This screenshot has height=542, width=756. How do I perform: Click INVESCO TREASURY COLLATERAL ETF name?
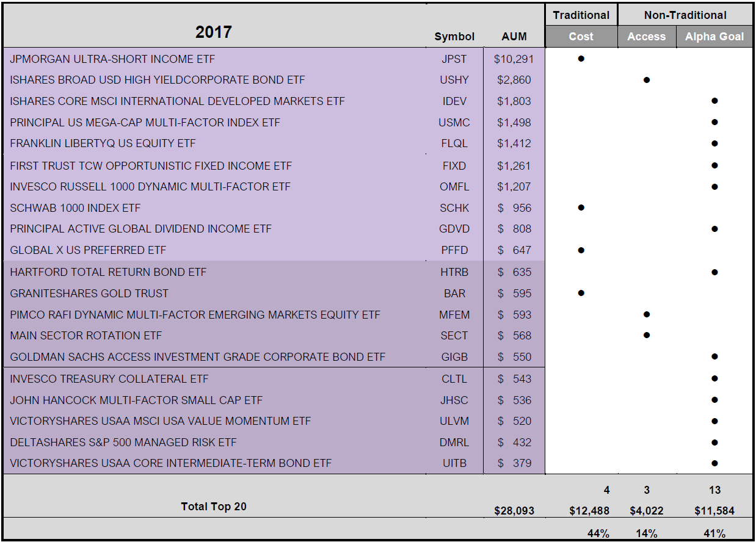click(109, 379)
